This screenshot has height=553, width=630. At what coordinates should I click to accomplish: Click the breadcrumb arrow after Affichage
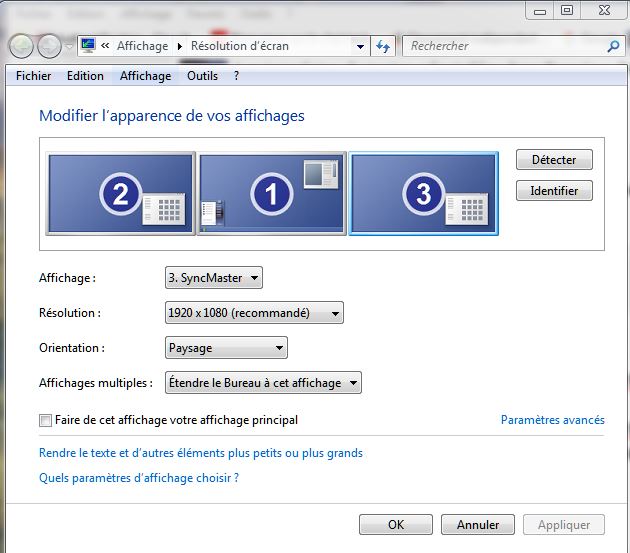180,47
